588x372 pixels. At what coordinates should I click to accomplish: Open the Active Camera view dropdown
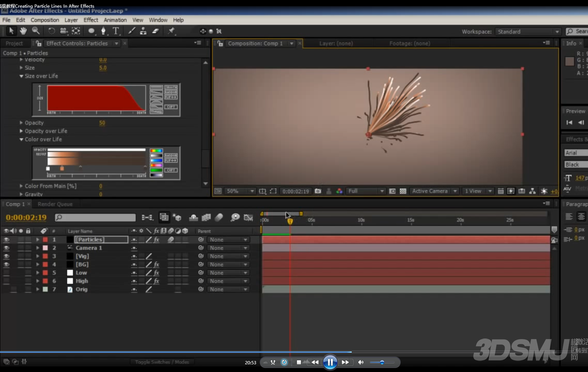click(434, 191)
